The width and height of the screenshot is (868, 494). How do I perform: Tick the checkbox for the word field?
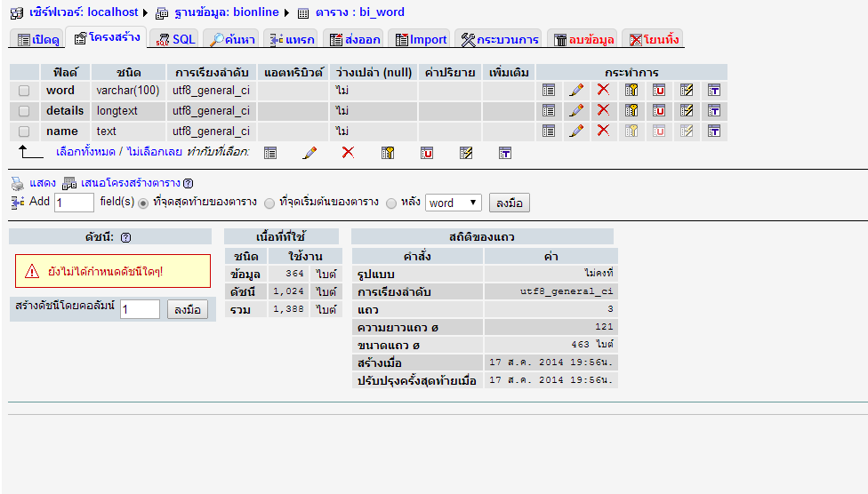coord(24,91)
